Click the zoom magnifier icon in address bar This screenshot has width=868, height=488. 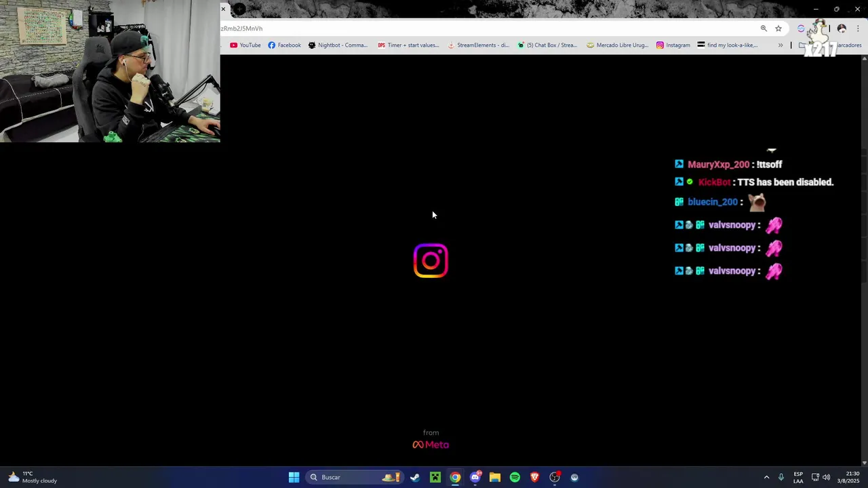(x=764, y=28)
